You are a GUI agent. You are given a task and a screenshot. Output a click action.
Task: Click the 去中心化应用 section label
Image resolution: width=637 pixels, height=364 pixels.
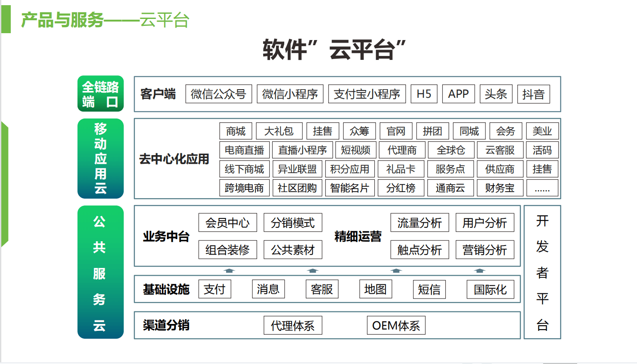click(x=174, y=159)
